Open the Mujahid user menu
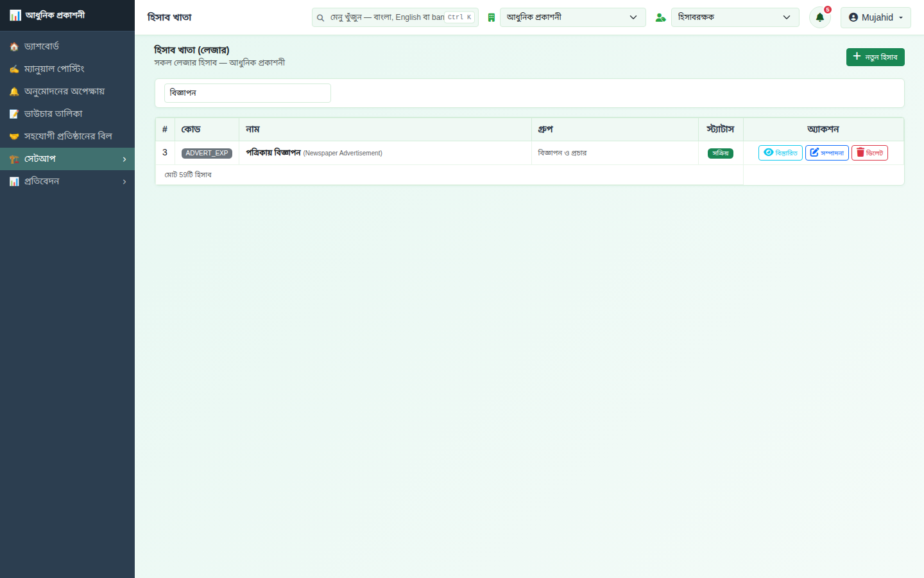Image resolution: width=924 pixels, height=578 pixels. tap(876, 17)
